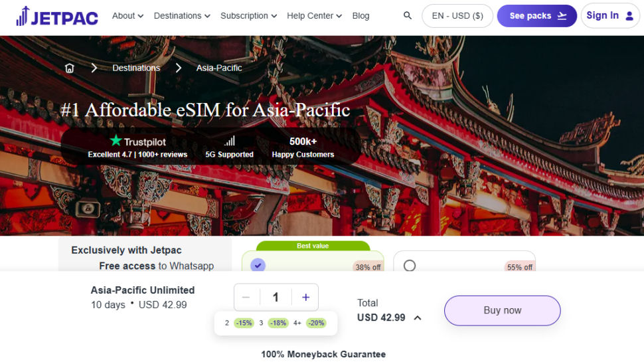Select the 55% off plan radio
644x362 pixels.
(410, 266)
